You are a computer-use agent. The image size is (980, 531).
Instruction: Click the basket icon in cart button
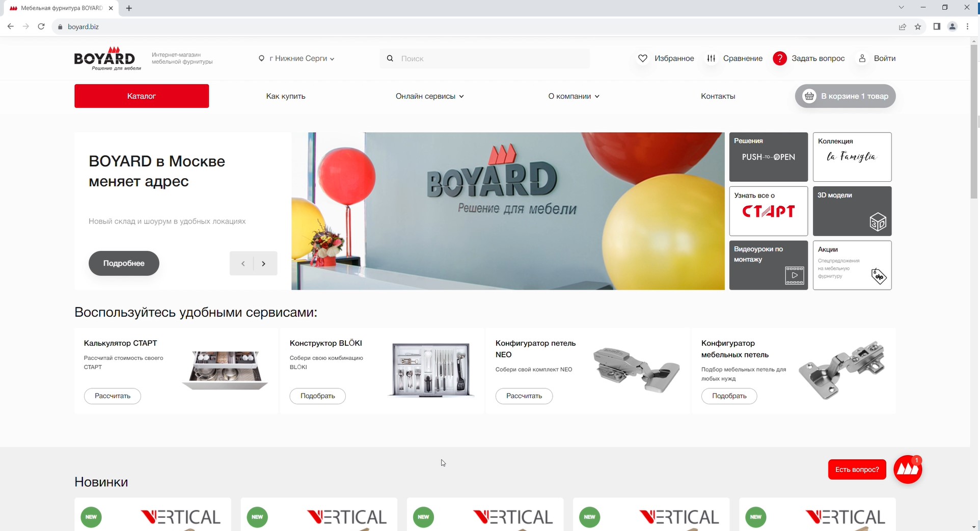coord(809,96)
